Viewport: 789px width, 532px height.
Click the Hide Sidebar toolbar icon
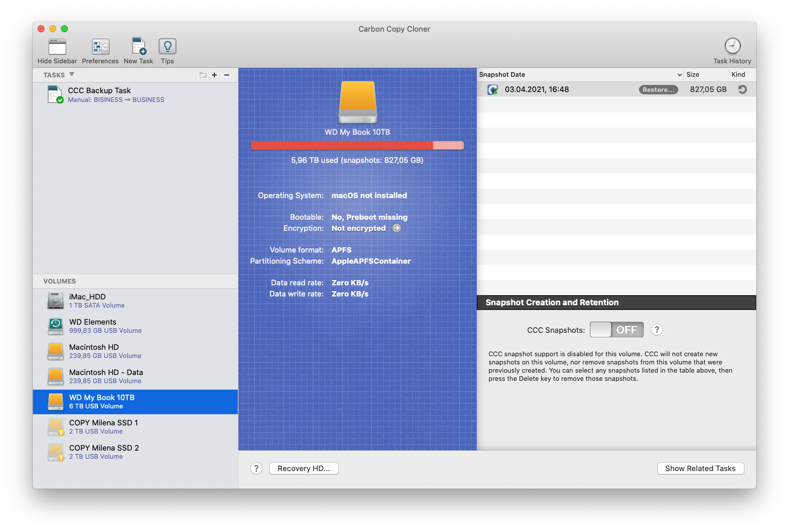coord(57,47)
